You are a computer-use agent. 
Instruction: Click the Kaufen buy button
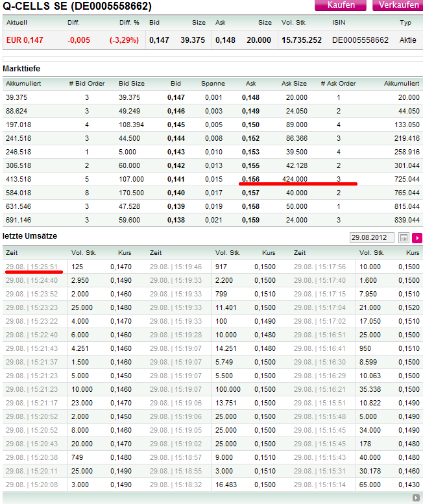tap(341, 5)
